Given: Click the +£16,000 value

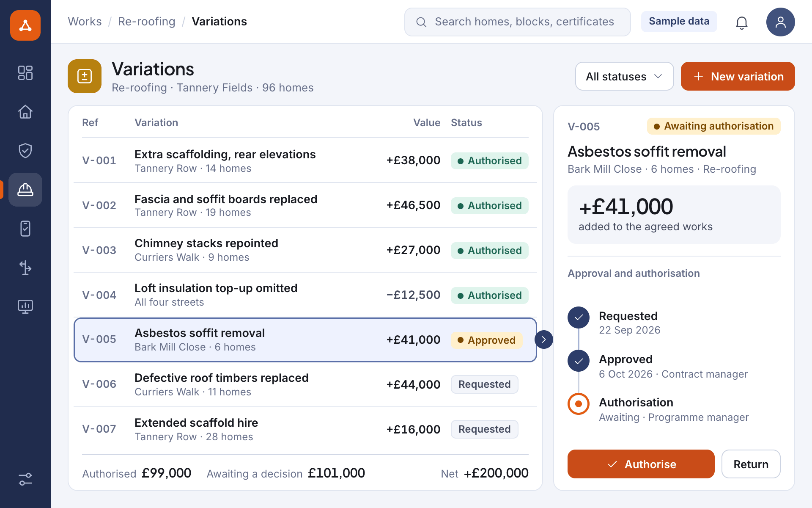Looking at the screenshot, I should click(x=413, y=430).
